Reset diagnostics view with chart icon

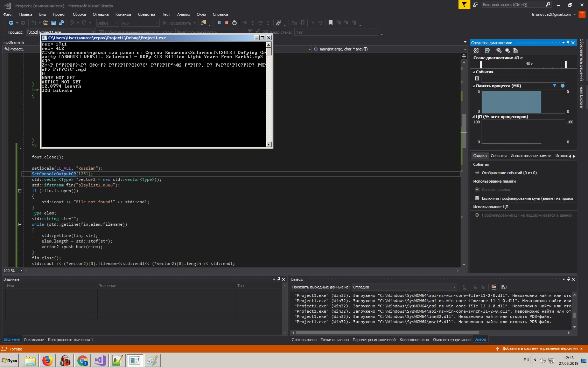515,50
